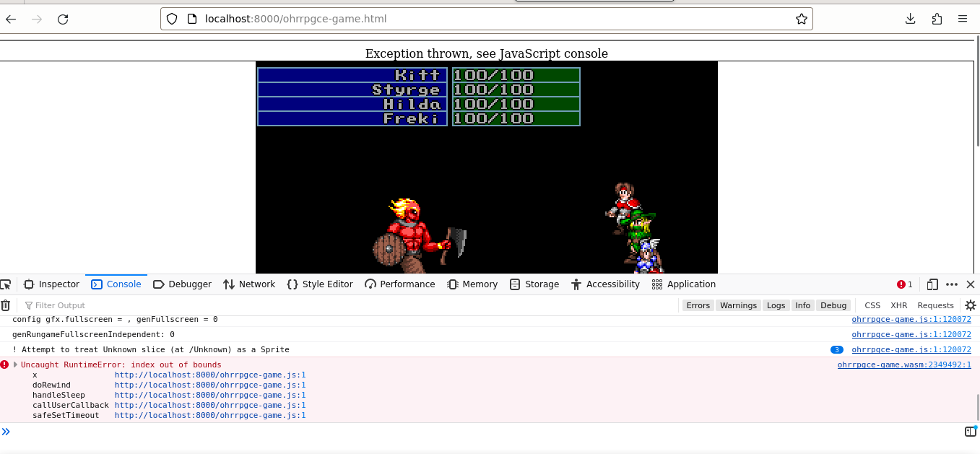Viewport: 980px width, 454px height.
Task: Open the Accessibility tab
Action: click(x=605, y=284)
